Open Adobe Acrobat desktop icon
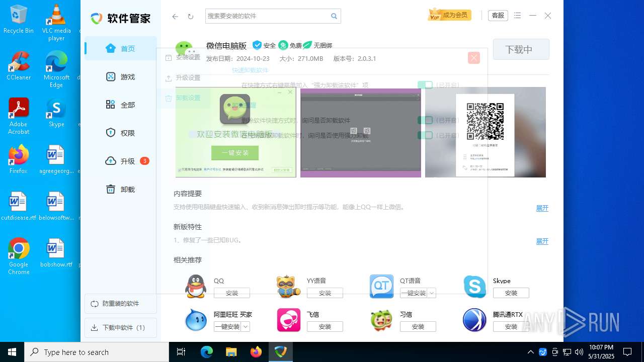The height and width of the screenshot is (362, 644). point(19,116)
